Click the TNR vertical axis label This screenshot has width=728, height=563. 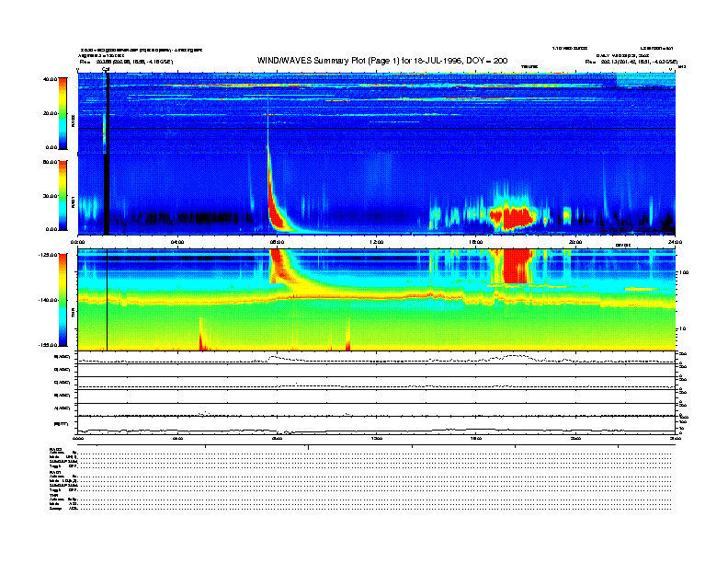click(x=73, y=315)
